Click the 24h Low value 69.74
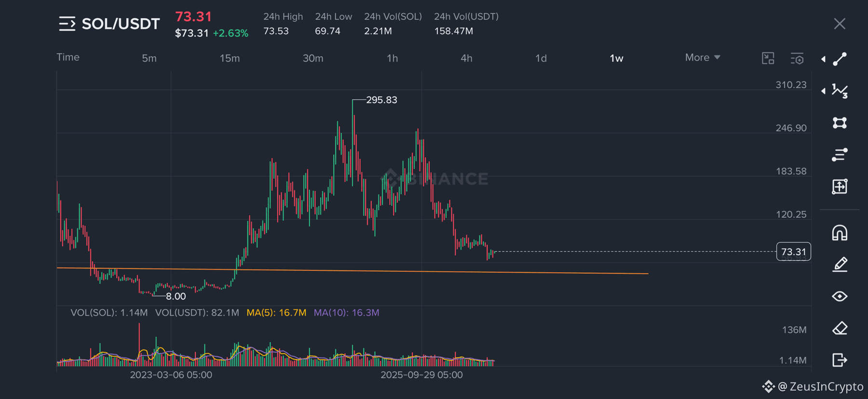This screenshot has width=868, height=399. 327,31
